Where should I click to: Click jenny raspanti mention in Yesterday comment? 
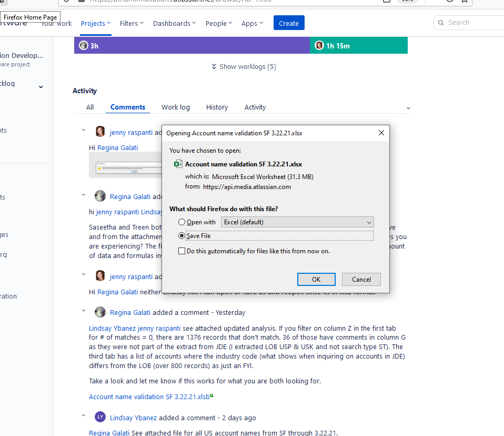coord(159,328)
